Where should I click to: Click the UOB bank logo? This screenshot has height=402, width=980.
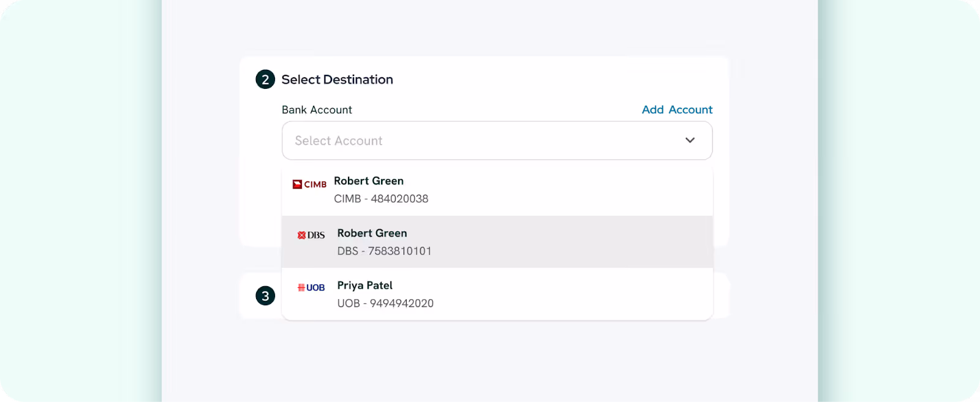pyautogui.click(x=311, y=287)
